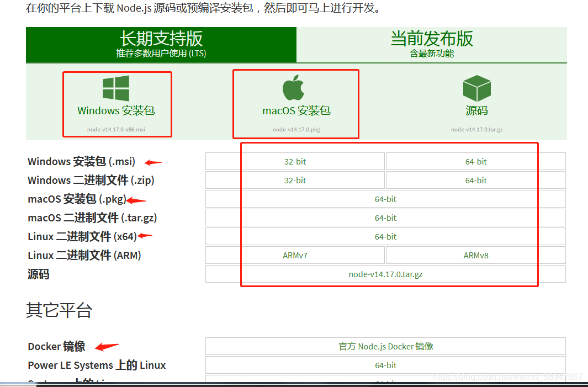Open the Windows 安装包 link
Image resolution: width=588 pixels, height=387 pixels.
[116, 110]
